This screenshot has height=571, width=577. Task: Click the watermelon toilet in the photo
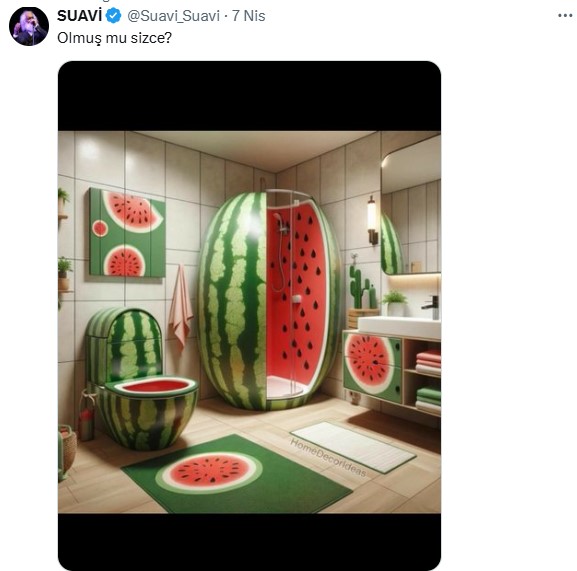141,379
